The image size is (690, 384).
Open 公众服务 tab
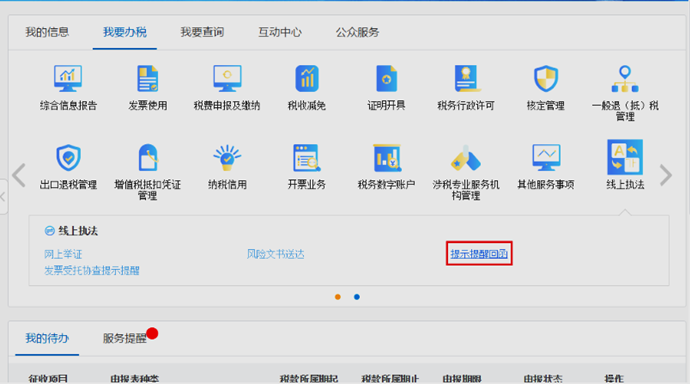pos(357,32)
